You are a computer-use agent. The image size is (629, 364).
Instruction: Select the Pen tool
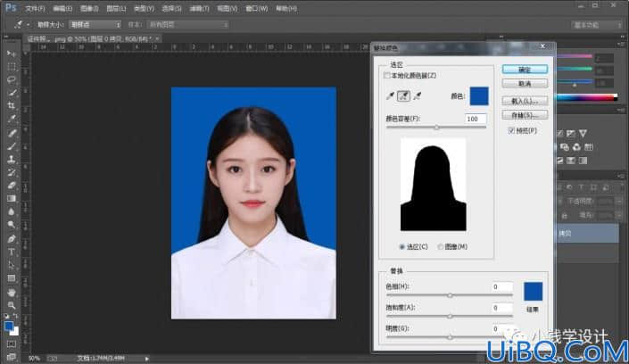12,239
